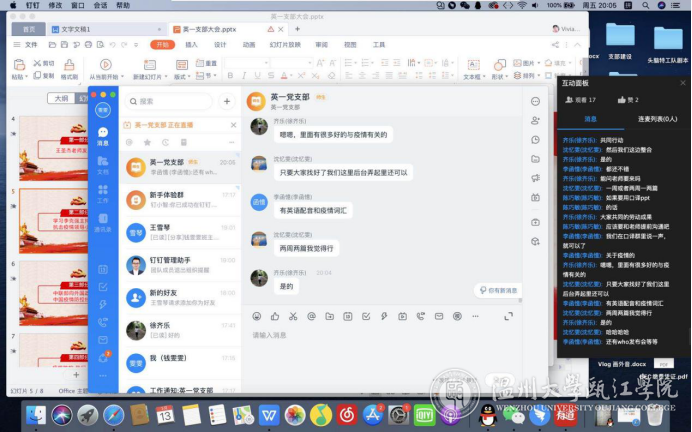Click the send file folder icon in message toolbar
This screenshot has height=432, width=692.
(x=330, y=316)
